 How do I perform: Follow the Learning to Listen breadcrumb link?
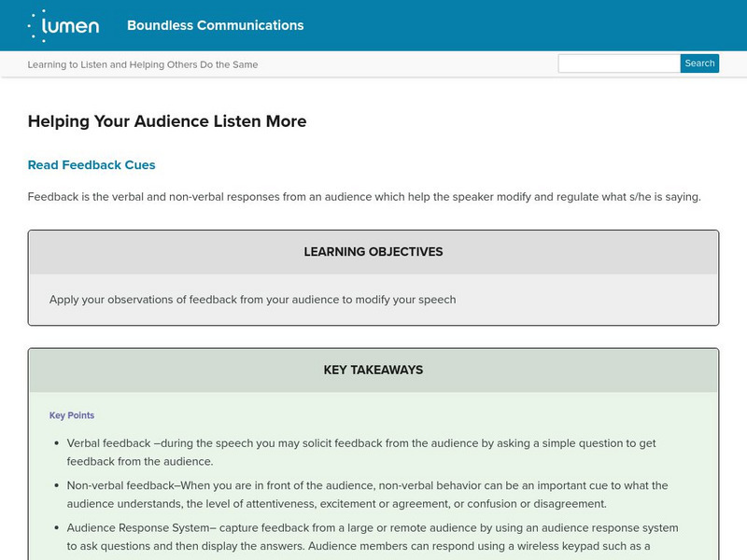143,64
